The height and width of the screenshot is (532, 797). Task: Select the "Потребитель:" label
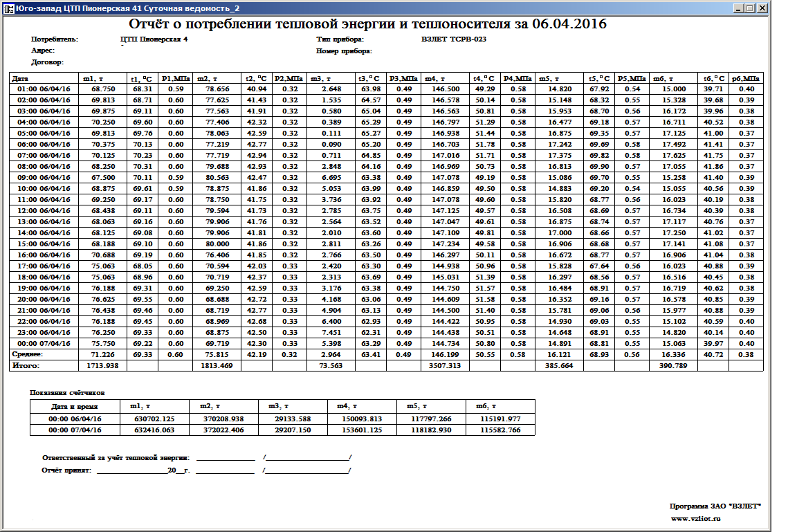click(x=55, y=39)
